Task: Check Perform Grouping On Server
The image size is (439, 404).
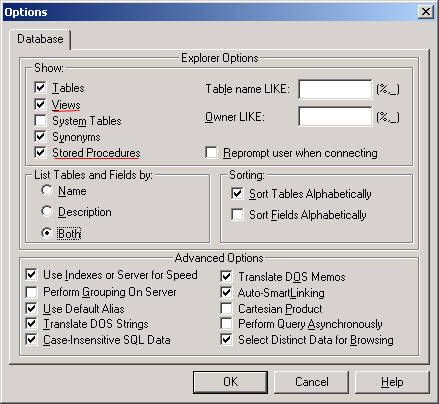Action: (31, 292)
